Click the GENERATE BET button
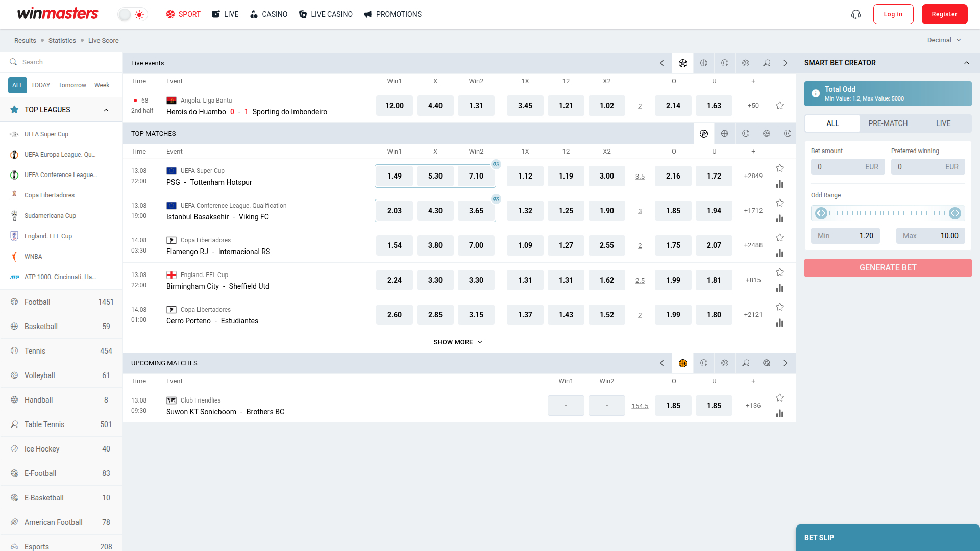The image size is (980, 551). tap(888, 267)
